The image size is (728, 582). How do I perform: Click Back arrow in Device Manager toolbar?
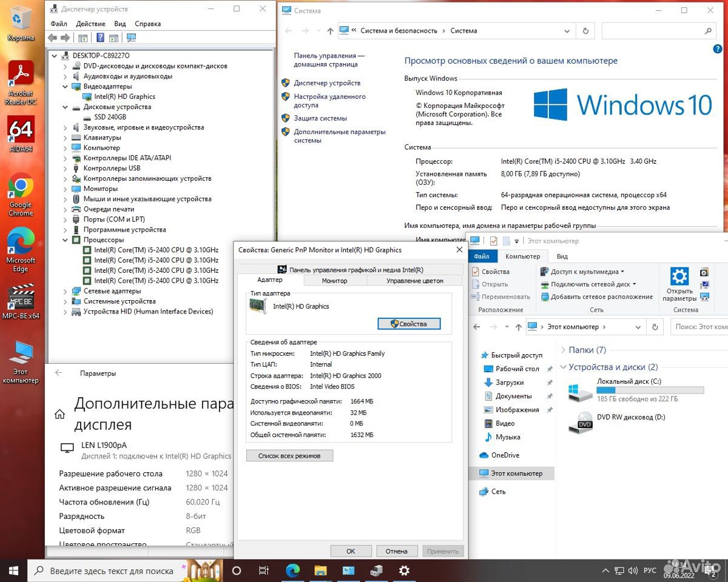52,38
